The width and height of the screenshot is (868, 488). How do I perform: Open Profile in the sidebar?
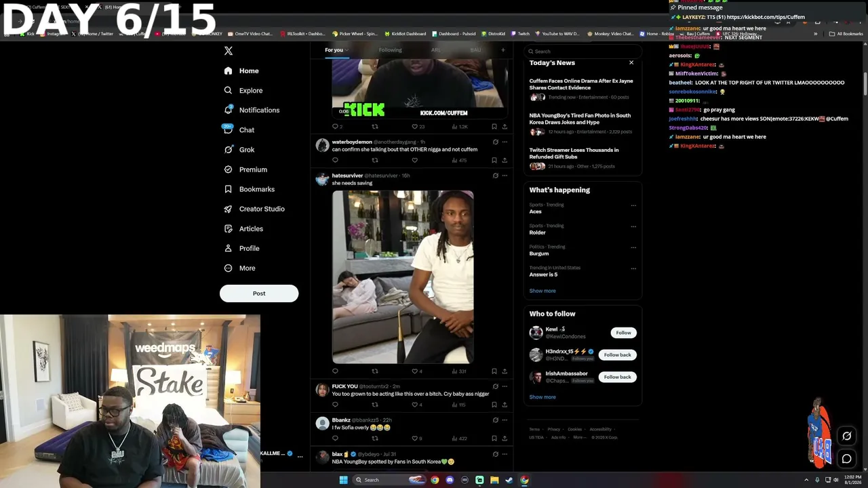[x=241, y=248]
